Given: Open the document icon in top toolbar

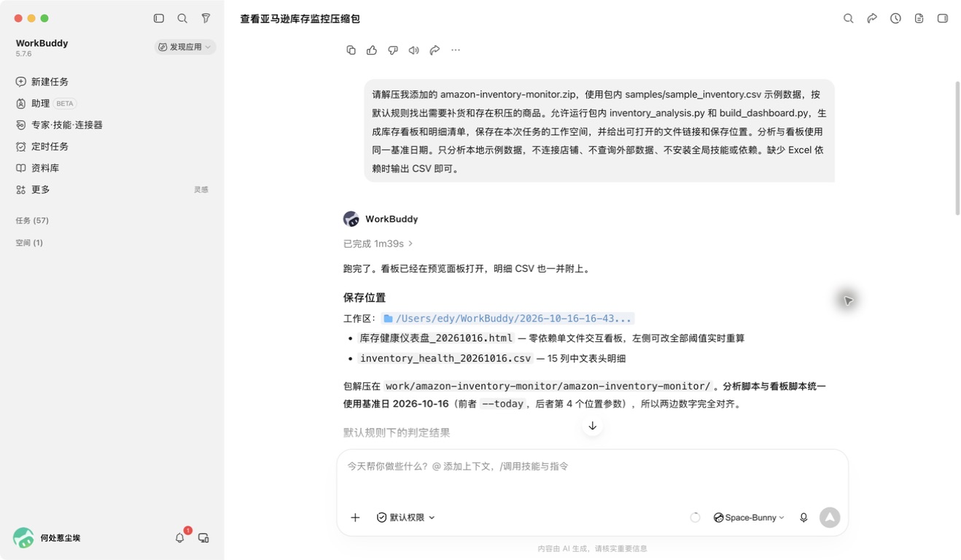Looking at the screenshot, I should (x=919, y=18).
